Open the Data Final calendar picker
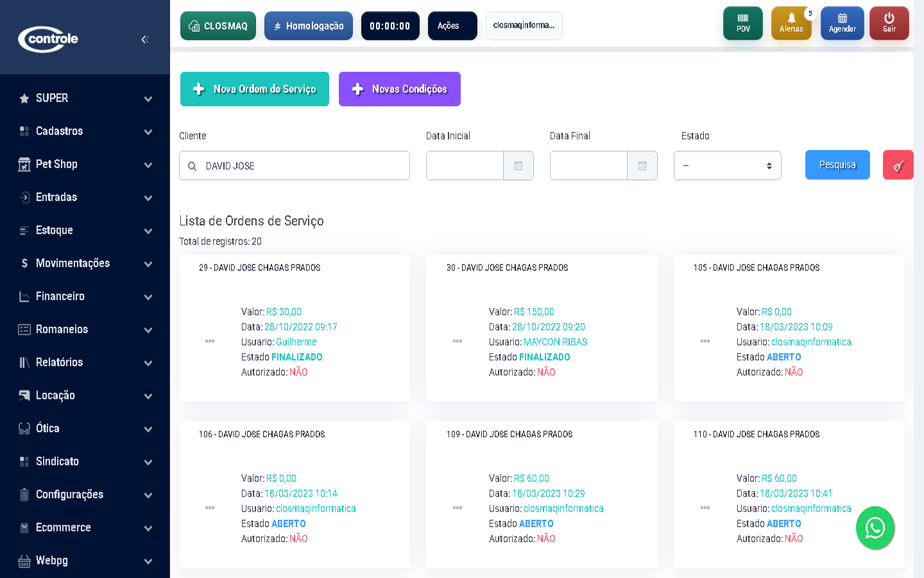Image resolution: width=924 pixels, height=578 pixels. click(642, 166)
